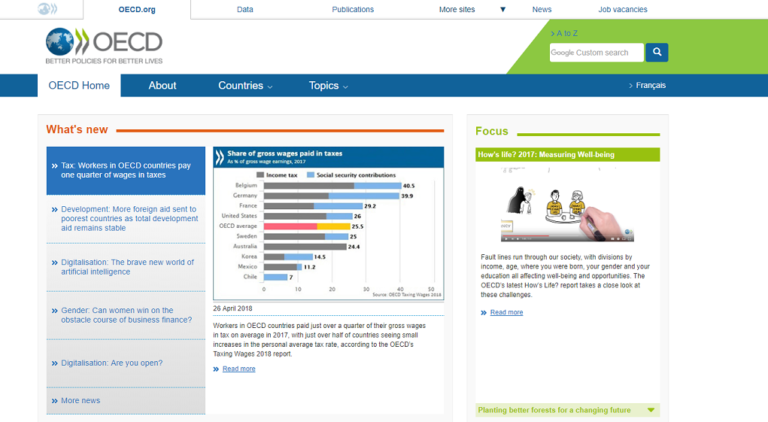Open News in the top bar

[x=542, y=9]
